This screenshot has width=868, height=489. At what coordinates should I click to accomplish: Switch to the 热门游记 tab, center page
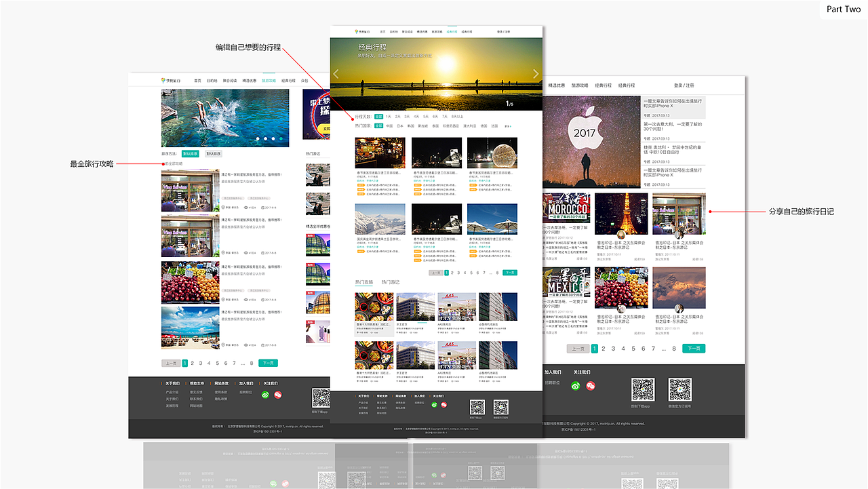coord(391,282)
